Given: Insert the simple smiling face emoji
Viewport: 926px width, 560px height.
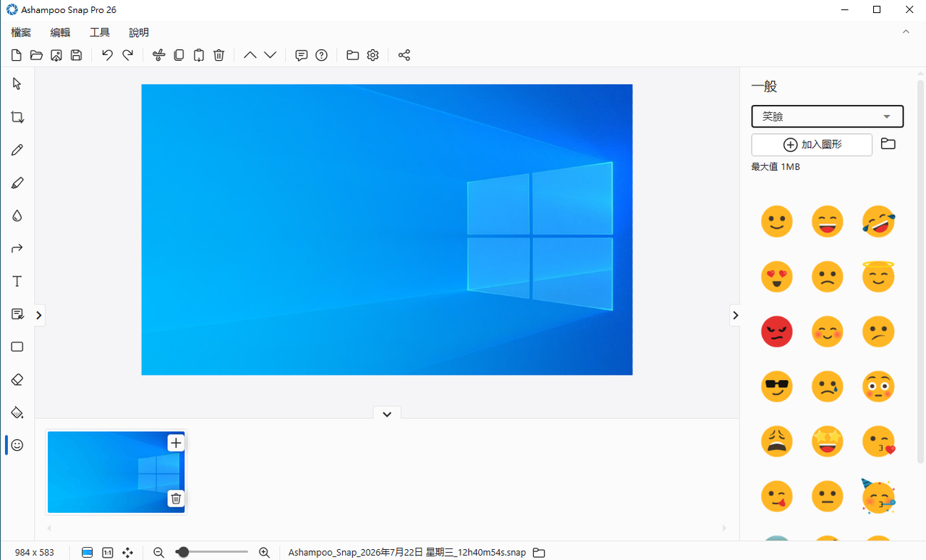Looking at the screenshot, I should pos(777,221).
